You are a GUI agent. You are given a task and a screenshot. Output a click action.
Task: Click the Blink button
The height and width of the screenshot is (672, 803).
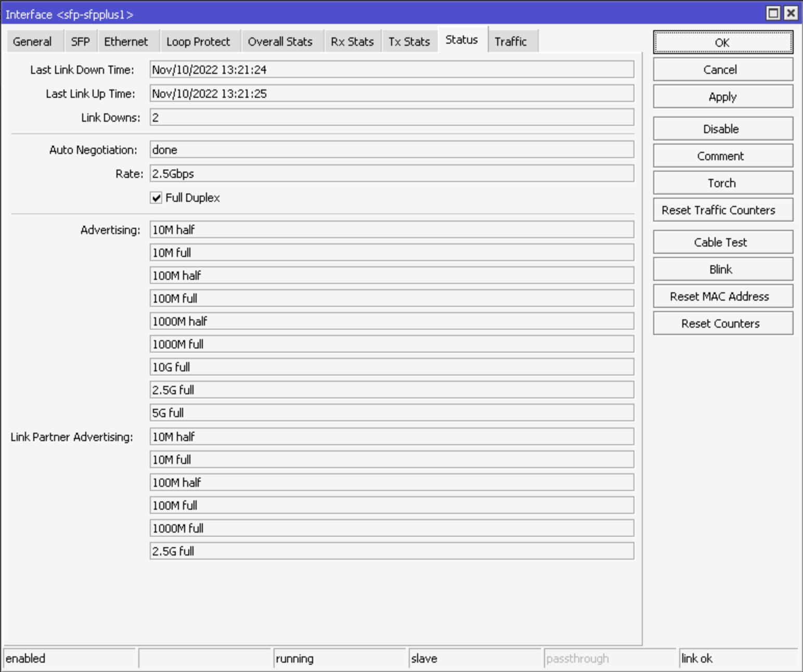[723, 269]
